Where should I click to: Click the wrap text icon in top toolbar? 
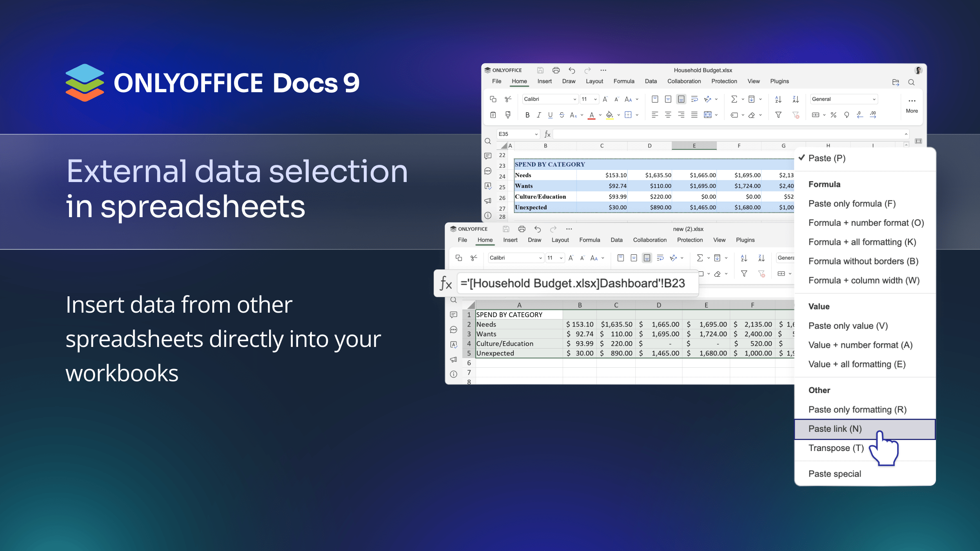pyautogui.click(x=694, y=99)
